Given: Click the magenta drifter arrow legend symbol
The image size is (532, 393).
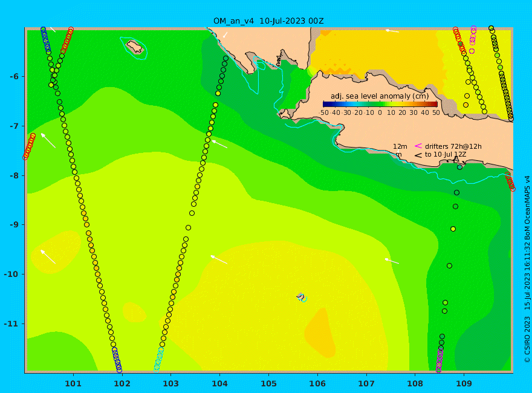Looking at the screenshot, I should coord(418,146).
